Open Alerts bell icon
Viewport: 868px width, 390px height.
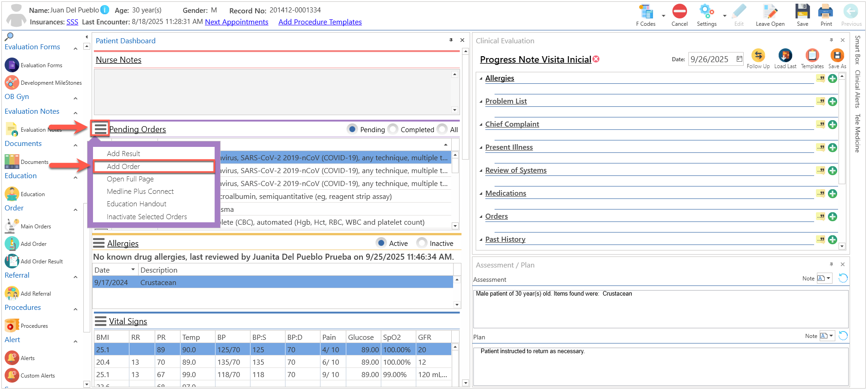click(x=12, y=358)
